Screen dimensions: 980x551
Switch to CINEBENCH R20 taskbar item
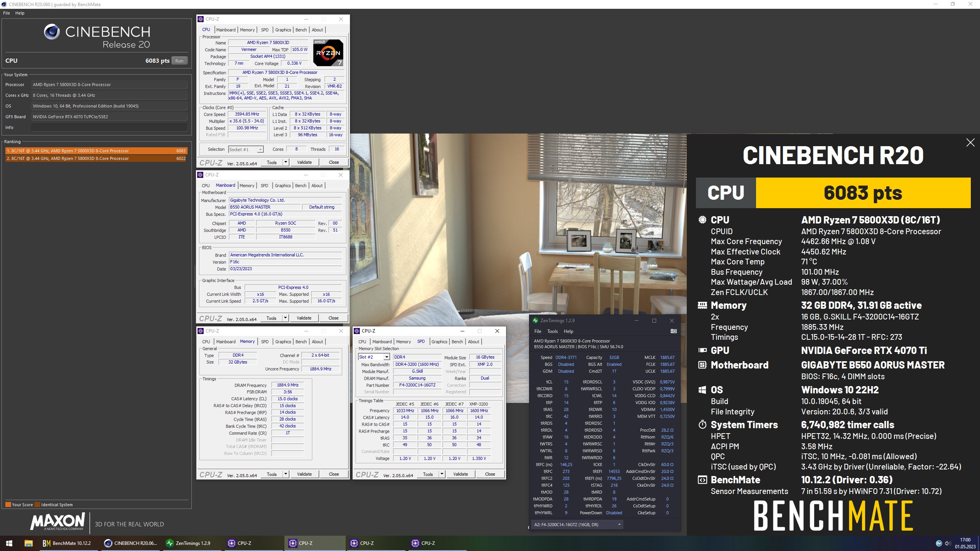(131, 543)
